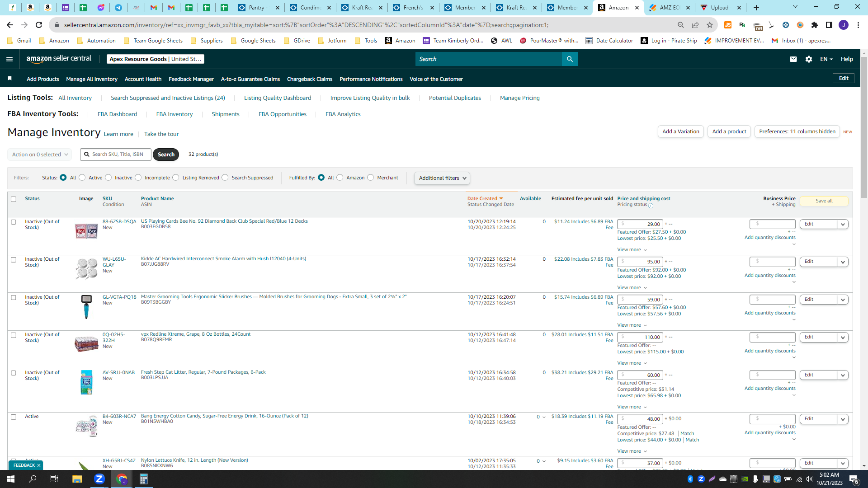This screenshot has height=488, width=868.
Task: Click the zoom magnifier icon in address bar
Action: [x=681, y=25]
